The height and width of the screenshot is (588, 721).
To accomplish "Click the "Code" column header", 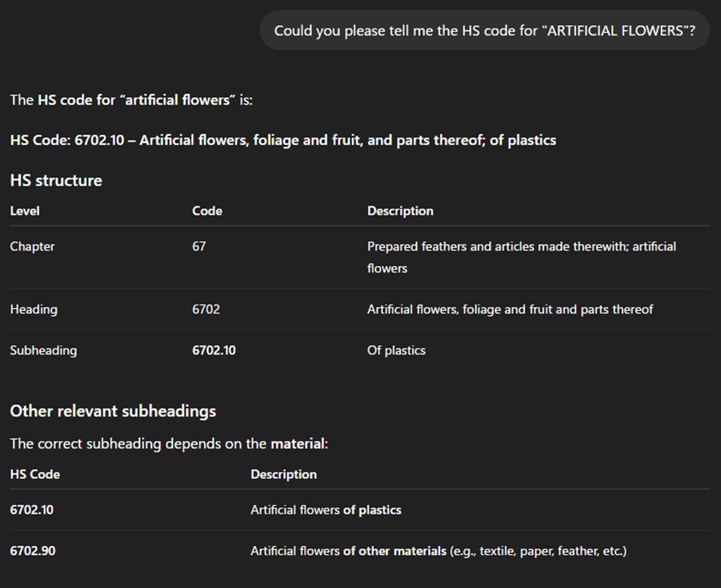I will (x=207, y=211).
